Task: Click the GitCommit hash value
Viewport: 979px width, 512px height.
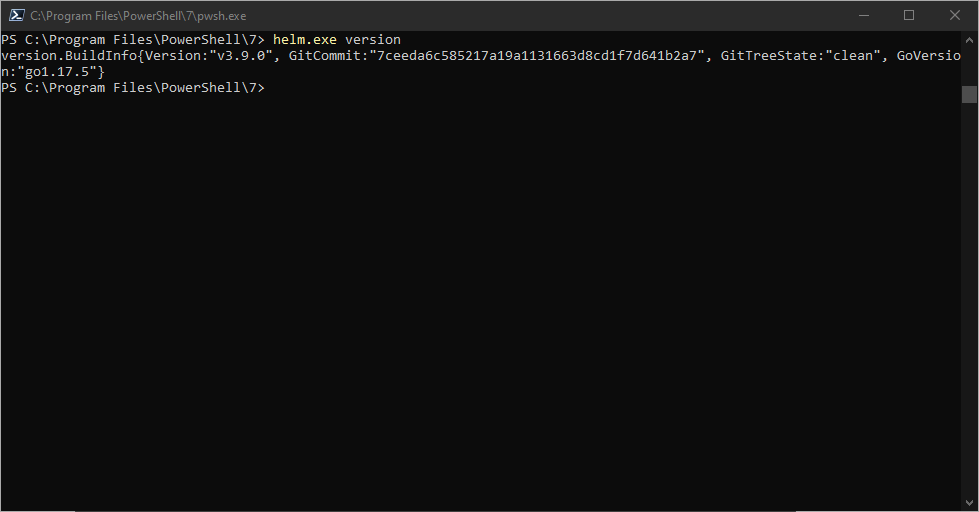Action: [x=536, y=56]
